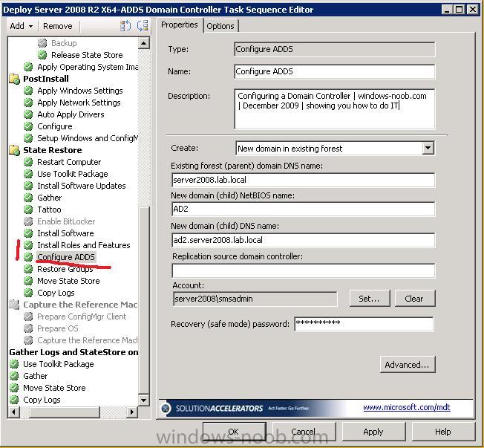
Task: Click the check icon next to Apply Windows Settings
Action: point(28,91)
